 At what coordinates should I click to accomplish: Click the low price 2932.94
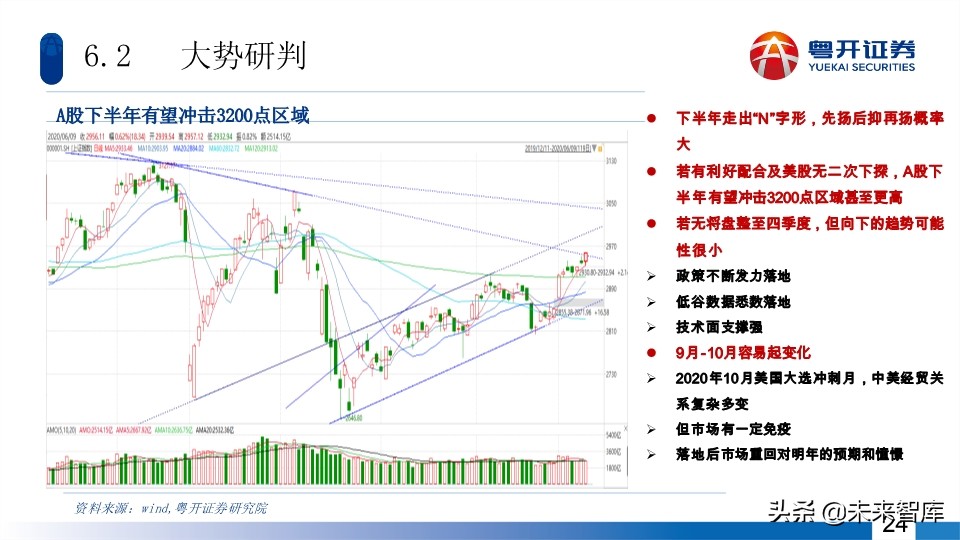pyautogui.click(x=222, y=137)
